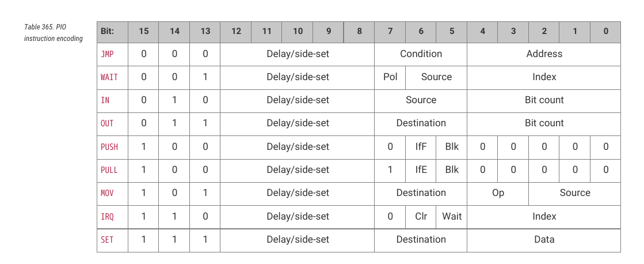The height and width of the screenshot is (264, 644).
Task: Select the Address field in JMP row
Action: (544, 54)
